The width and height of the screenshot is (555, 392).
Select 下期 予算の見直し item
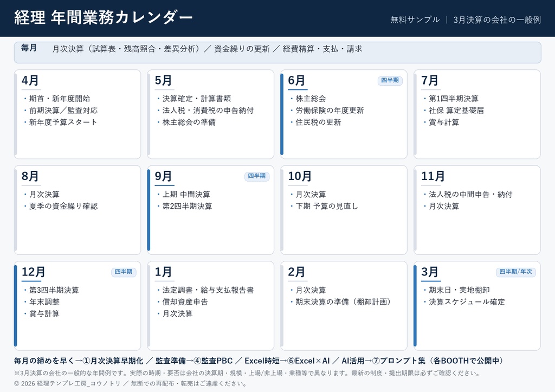pyautogui.click(x=327, y=205)
